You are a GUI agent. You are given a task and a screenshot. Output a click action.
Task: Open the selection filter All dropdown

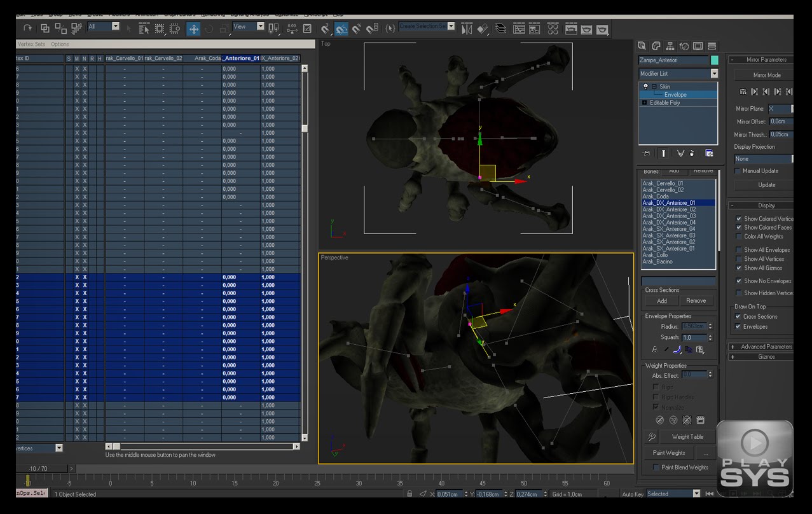(x=116, y=26)
